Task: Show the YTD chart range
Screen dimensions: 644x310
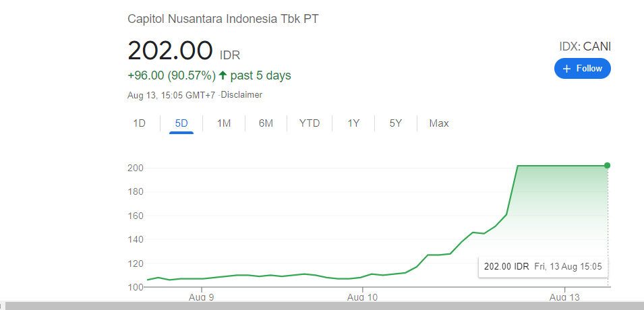Action: click(x=310, y=123)
